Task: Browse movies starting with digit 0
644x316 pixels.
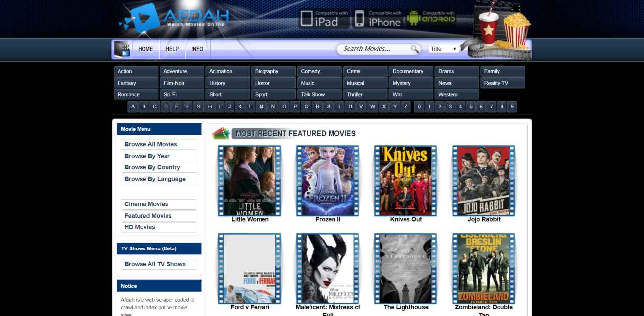Action: pos(419,107)
